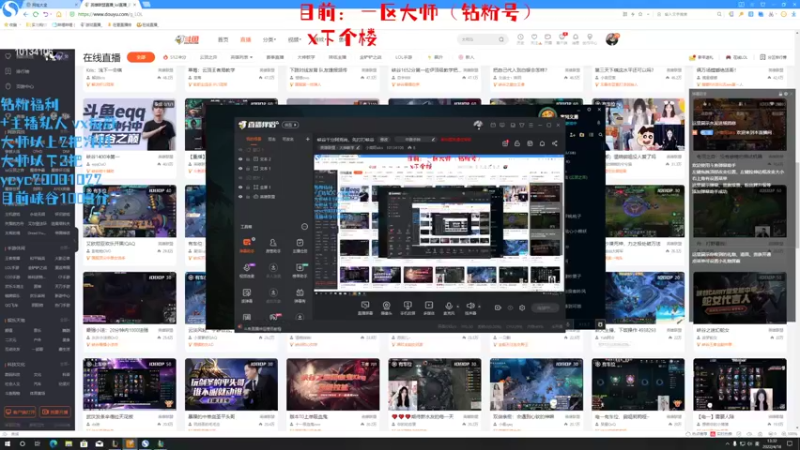
Task: Open the gear settings icon beside start-stream button
Action: point(522,308)
